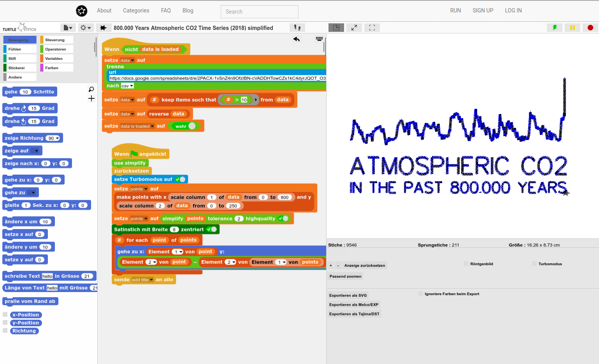The image size is (599, 364).
Task: Click the magnifier search blocks icon
Action: tap(91, 89)
